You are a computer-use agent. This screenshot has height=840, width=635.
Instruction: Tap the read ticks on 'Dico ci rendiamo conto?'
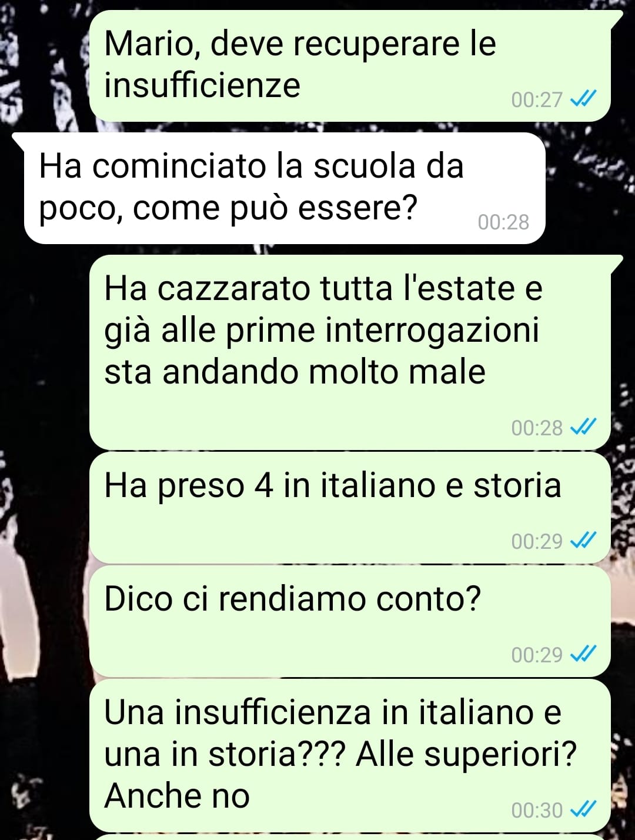(584, 654)
